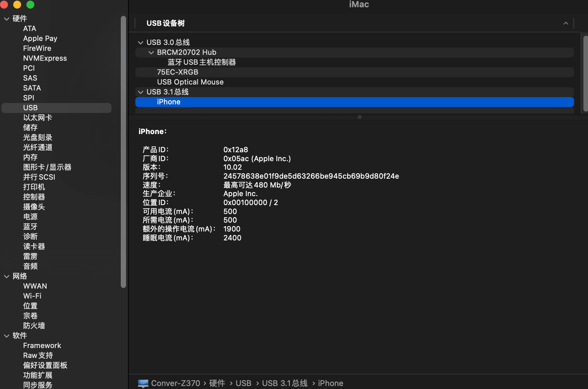Image resolution: width=588 pixels, height=389 pixels.
Task: Click the USB 设备树 column sort chevron
Action: 566,23
